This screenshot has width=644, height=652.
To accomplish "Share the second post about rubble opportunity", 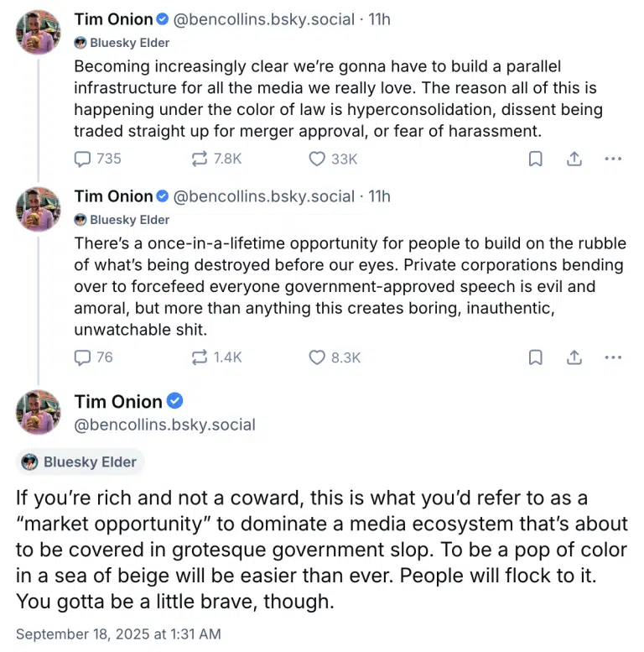I will [x=574, y=357].
